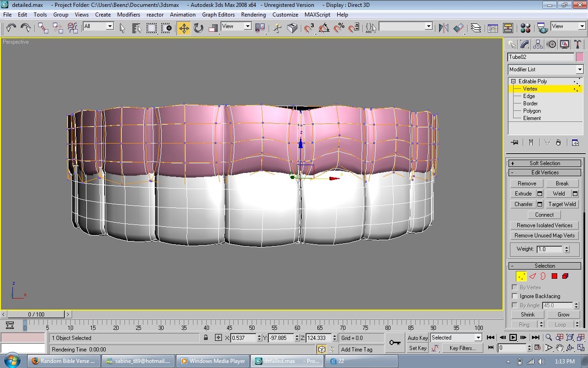
Task: Click the Weight value input field
Action: (550, 249)
